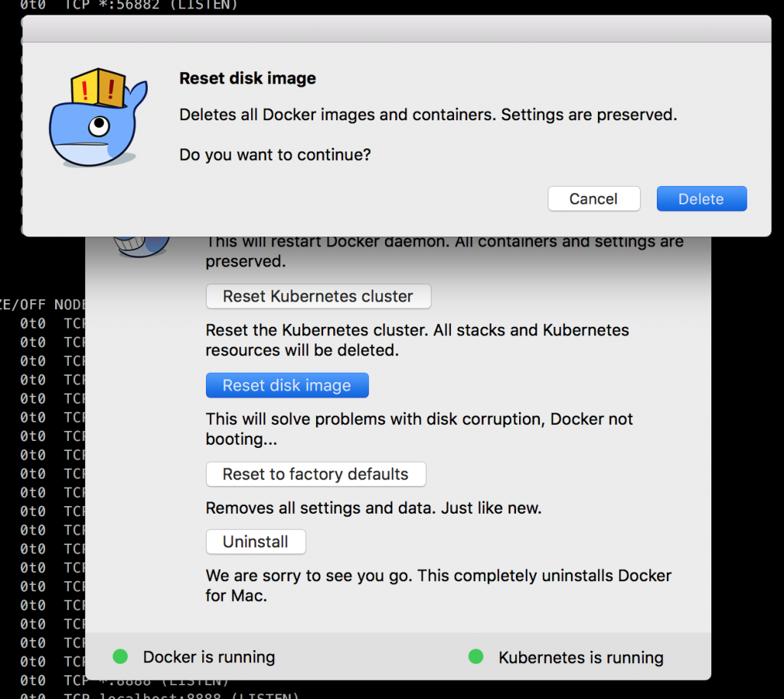784x699 pixels.
Task: Click the 'Do you want to continue?' text
Action: [x=275, y=155]
